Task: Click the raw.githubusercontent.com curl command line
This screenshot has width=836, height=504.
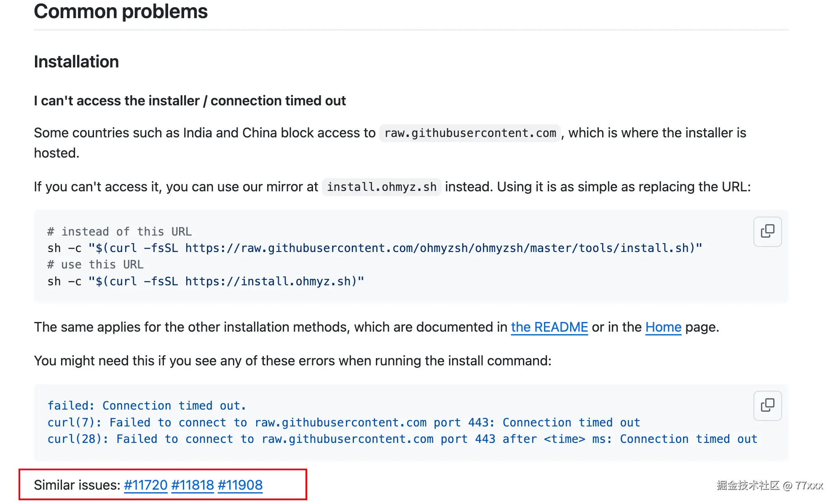Action: (x=375, y=248)
